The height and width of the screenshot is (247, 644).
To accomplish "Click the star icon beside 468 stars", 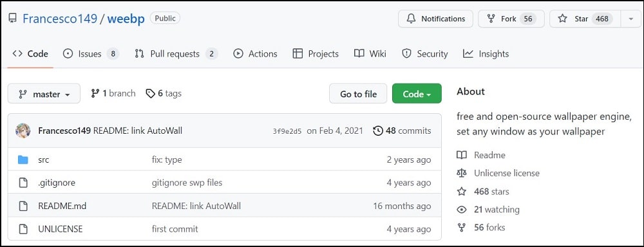I will click(x=462, y=191).
